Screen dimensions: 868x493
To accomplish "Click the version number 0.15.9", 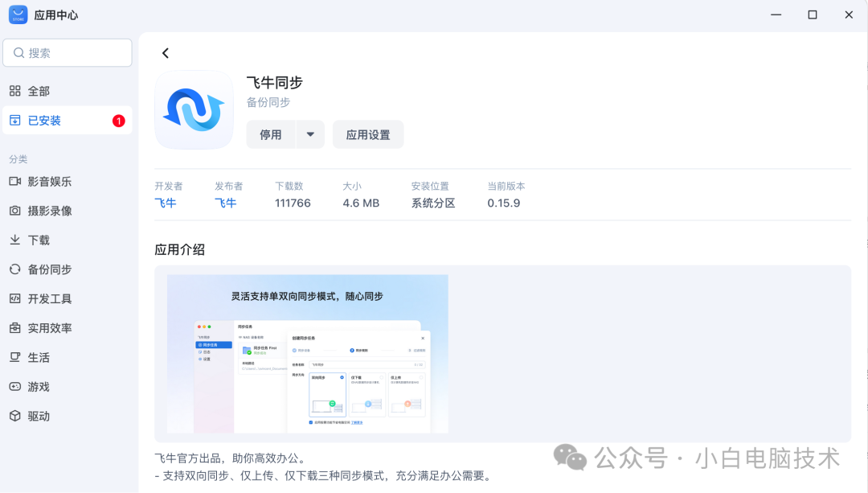I will [x=504, y=203].
